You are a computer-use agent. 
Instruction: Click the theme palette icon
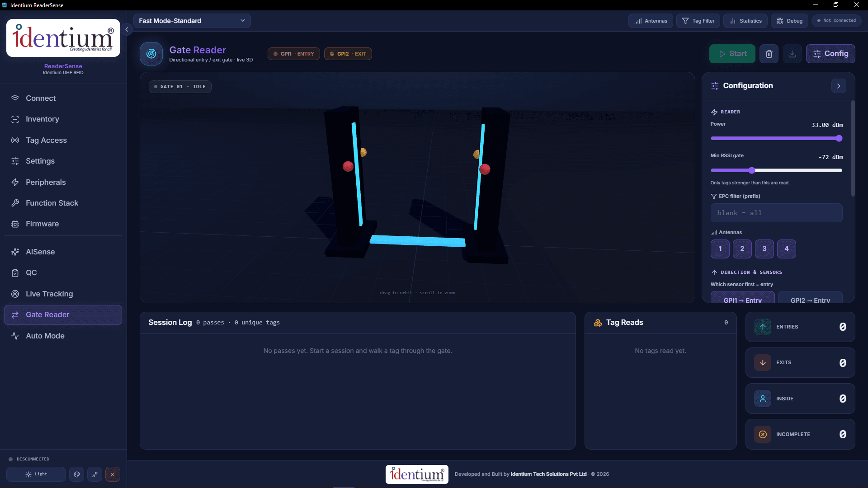tap(77, 474)
